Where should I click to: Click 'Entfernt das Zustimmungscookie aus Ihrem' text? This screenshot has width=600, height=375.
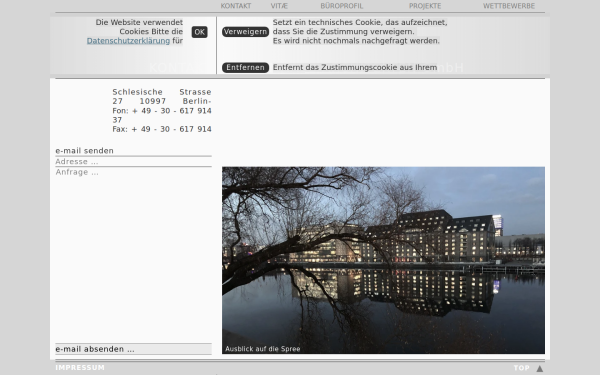tap(355, 68)
